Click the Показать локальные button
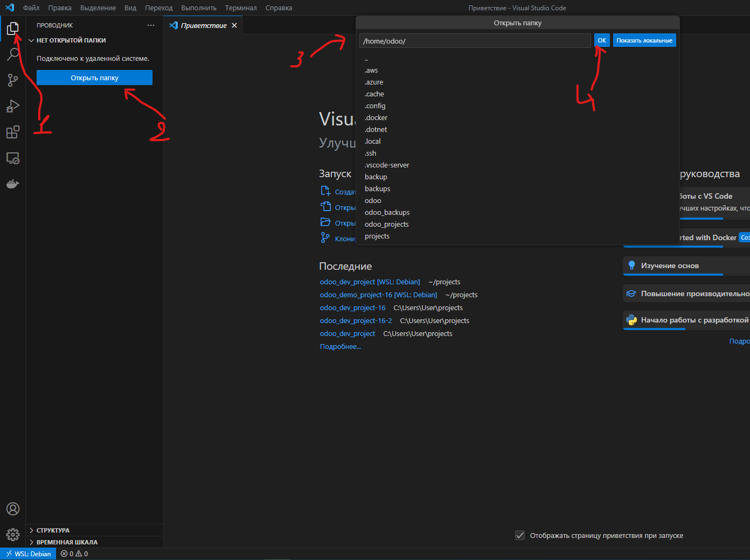This screenshot has width=750, height=560. 644,40
